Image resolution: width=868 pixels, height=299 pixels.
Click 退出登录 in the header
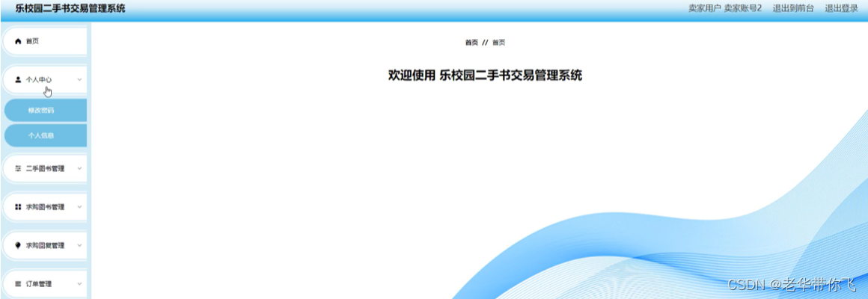(841, 8)
